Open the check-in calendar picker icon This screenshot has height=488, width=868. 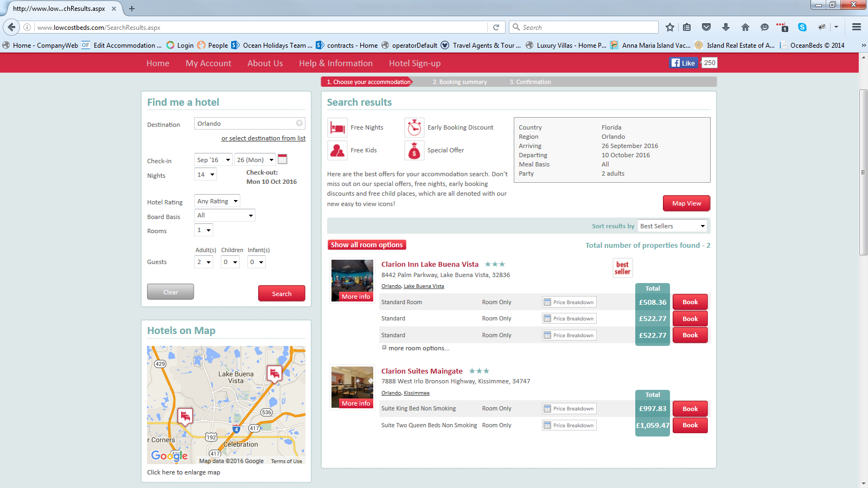(283, 159)
